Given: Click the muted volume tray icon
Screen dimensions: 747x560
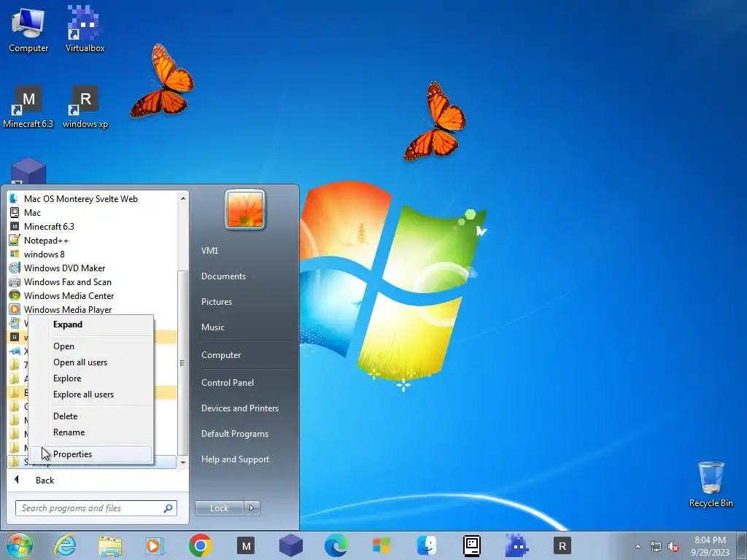Looking at the screenshot, I should coord(673,546).
